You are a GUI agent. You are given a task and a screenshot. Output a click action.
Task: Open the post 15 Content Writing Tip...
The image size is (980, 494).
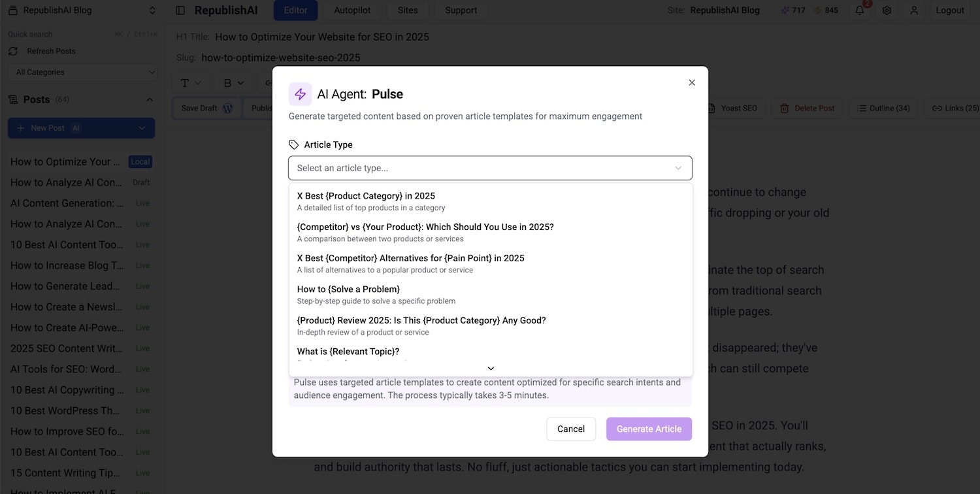(81, 472)
